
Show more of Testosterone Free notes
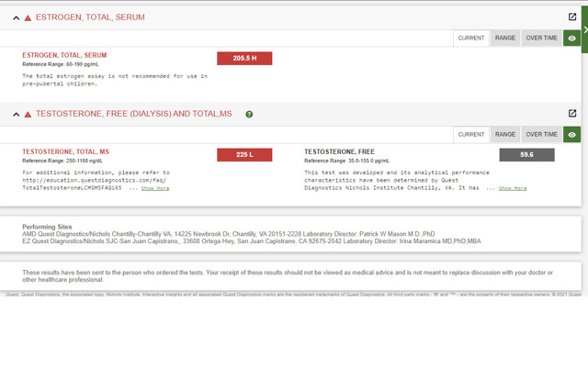pos(512,188)
